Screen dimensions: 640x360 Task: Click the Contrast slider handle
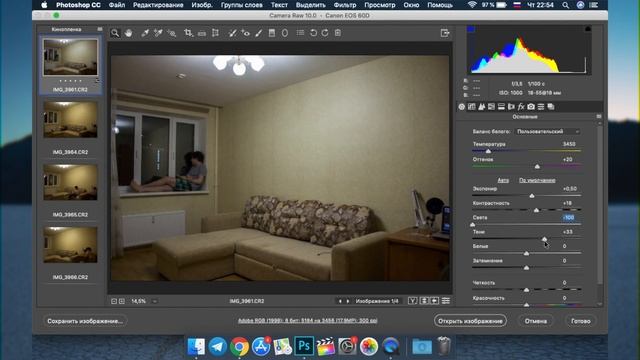[x=536, y=210]
